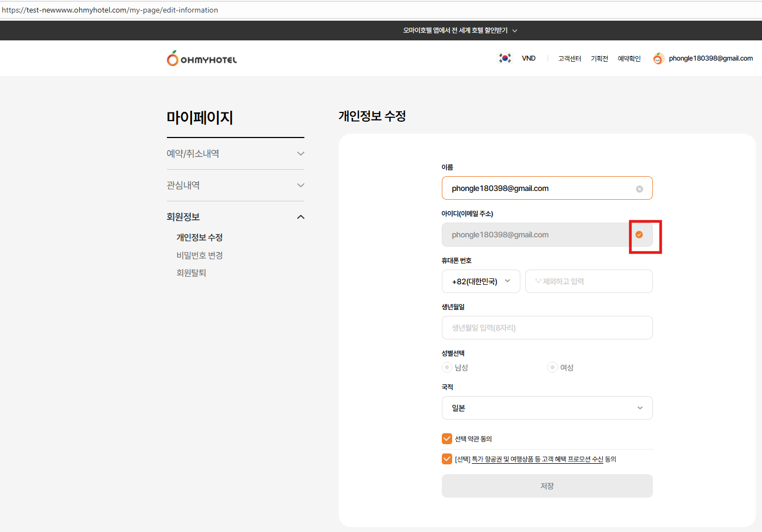Click the South Korea flag language icon
Image resolution: width=762 pixels, height=532 pixels.
pos(505,58)
